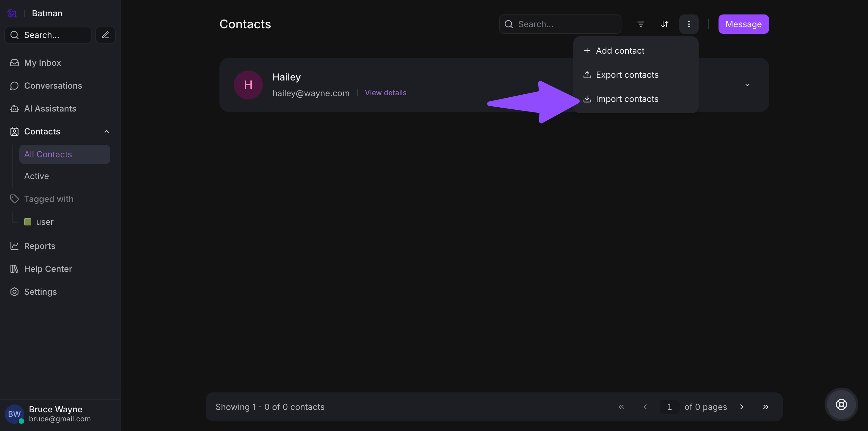Select Import contacts from menu
This screenshot has width=868, height=431.
tap(627, 99)
